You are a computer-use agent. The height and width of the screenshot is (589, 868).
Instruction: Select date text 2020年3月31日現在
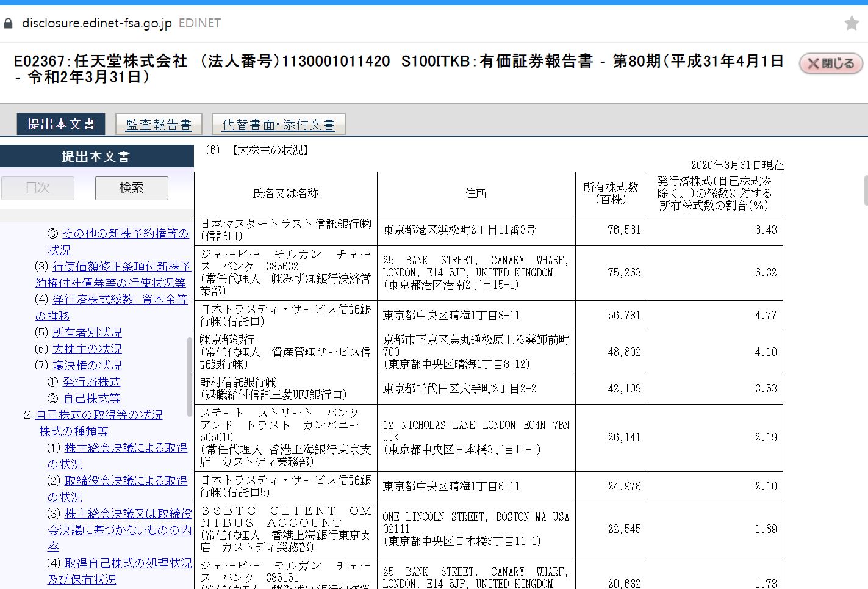[737, 165]
